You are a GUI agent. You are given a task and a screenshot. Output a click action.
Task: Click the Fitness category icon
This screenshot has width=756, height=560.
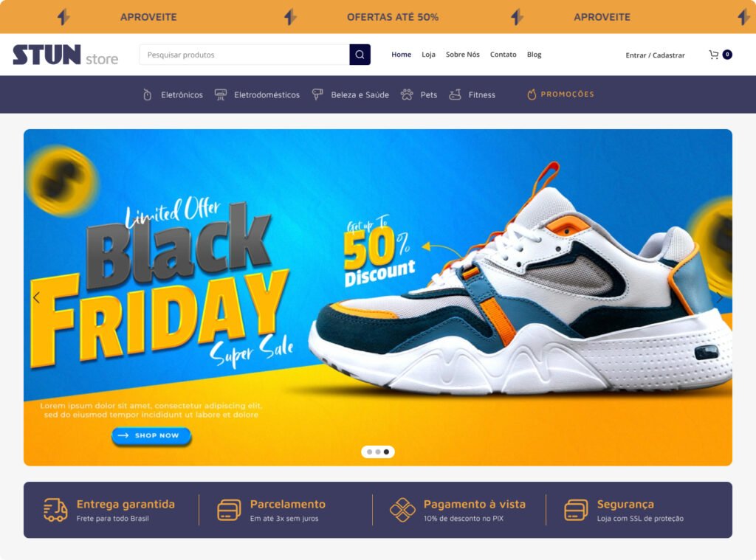point(455,94)
